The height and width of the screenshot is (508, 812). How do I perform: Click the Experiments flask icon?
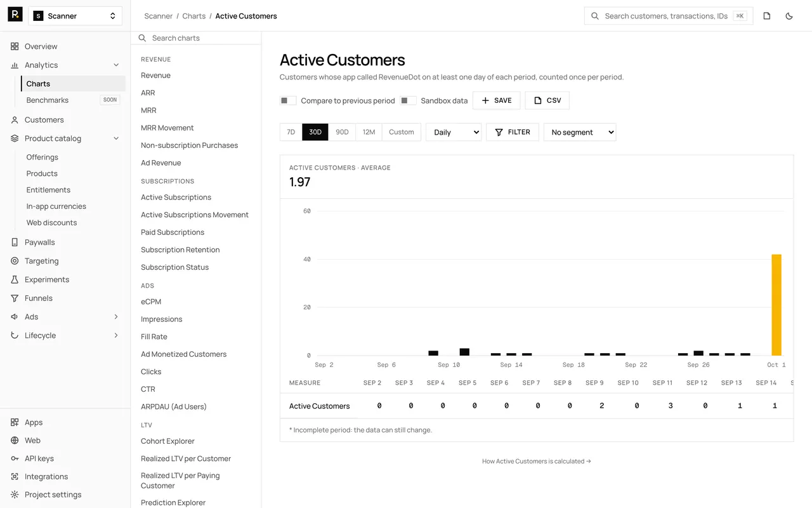[x=15, y=279]
